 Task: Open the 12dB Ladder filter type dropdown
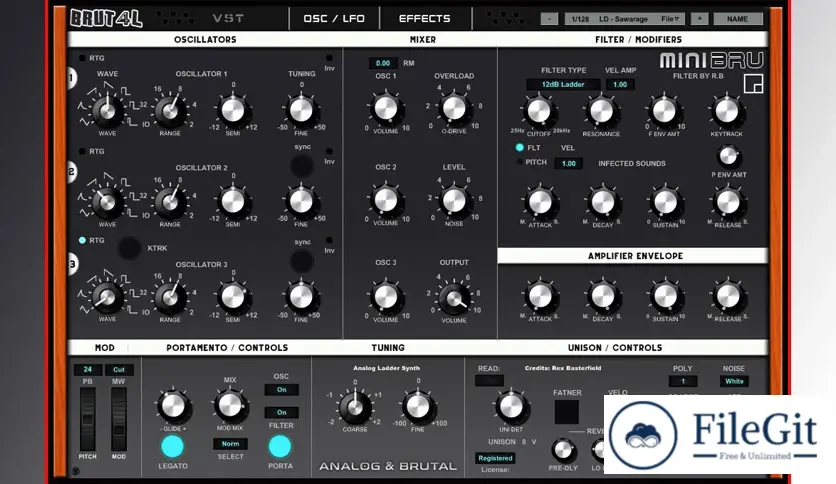pyautogui.click(x=563, y=84)
